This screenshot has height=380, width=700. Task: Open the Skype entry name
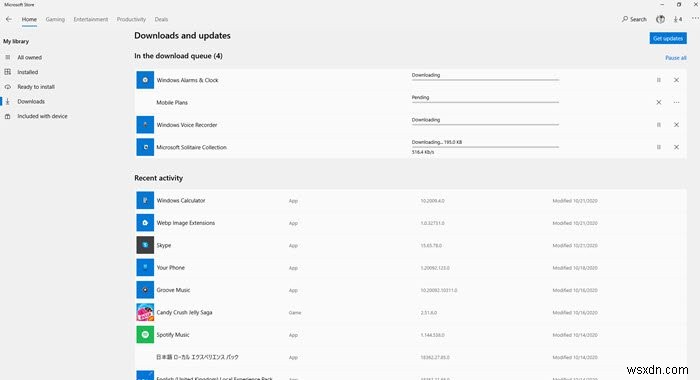164,246
